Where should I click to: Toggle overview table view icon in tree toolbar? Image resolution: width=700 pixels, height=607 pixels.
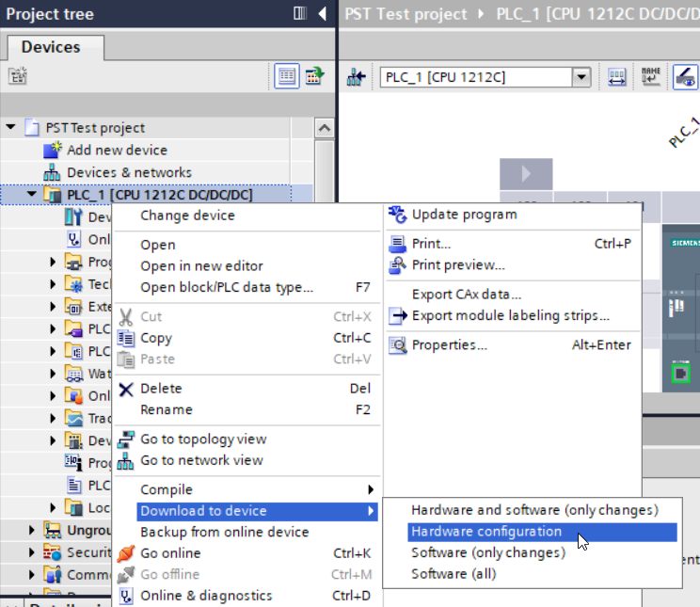287,76
